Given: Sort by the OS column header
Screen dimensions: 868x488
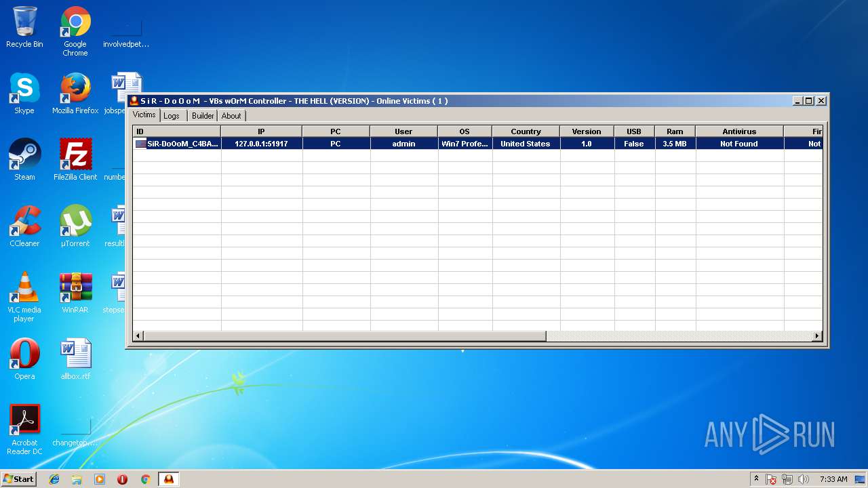Looking at the screenshot, I should [x=465, y=131].
